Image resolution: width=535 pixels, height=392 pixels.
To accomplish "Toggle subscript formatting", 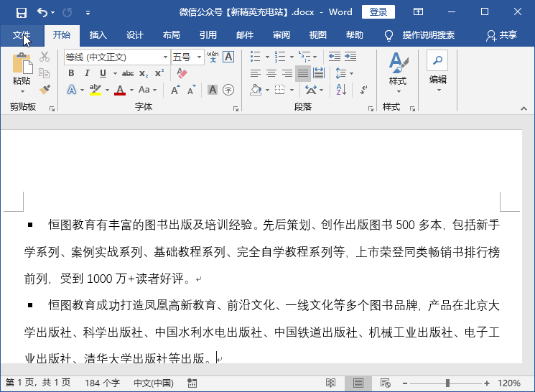I will click(x=144, y=73).
